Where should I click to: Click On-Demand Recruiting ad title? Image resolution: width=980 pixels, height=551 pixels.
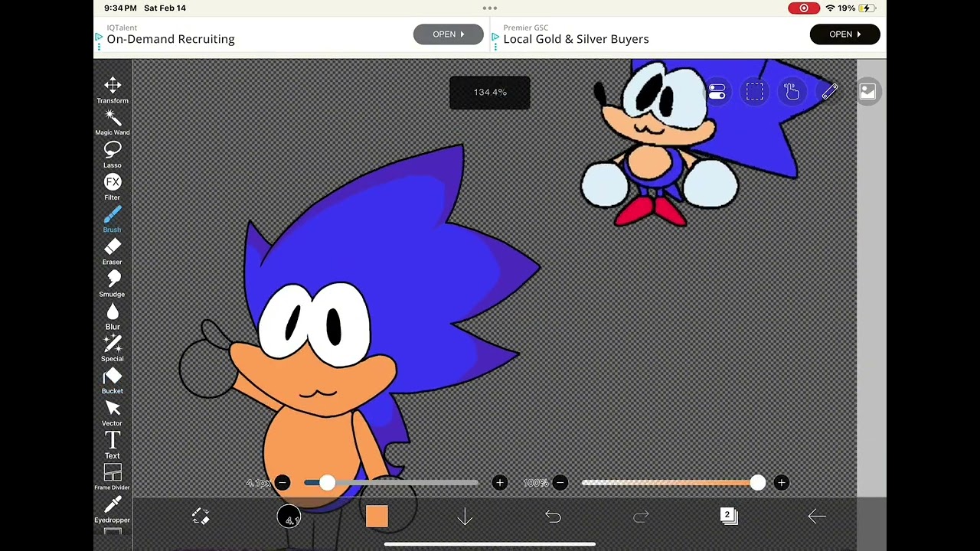(x=171, y=39)
